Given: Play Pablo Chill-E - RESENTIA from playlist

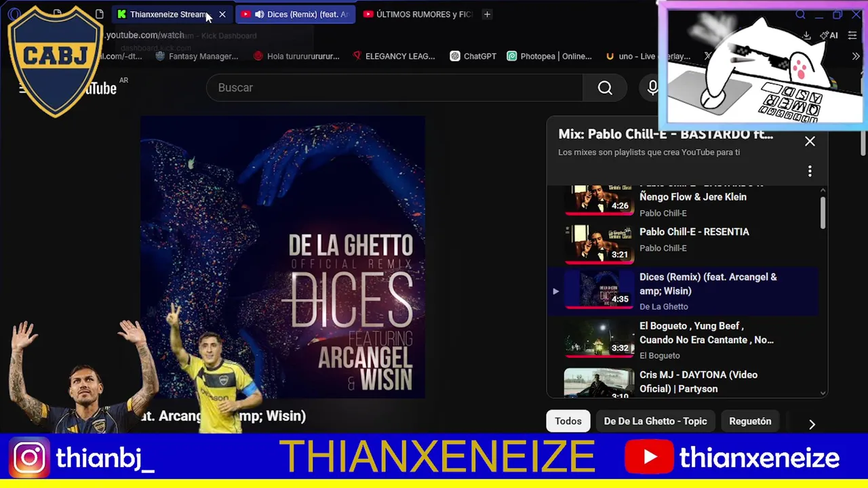Looking at the screenshot, I should [x=694, y=232].
